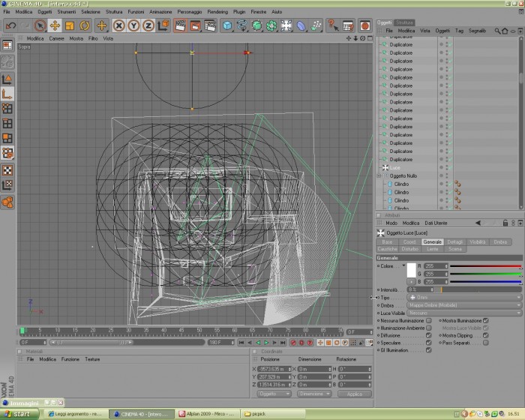Select the Move tool icon
525x420 pixels.
(55, 25)
